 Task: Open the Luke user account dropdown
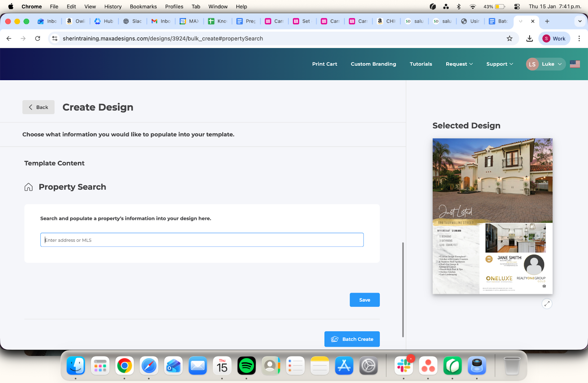pos(545,64)
